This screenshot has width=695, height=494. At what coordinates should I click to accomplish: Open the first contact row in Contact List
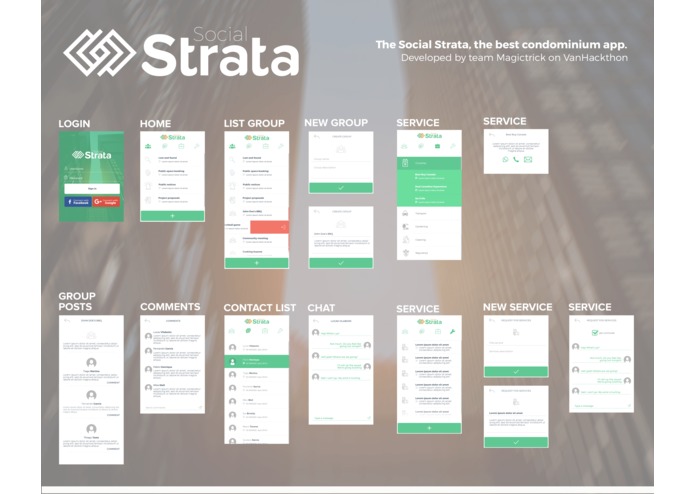pyautogui.click(x=257, y=348)
